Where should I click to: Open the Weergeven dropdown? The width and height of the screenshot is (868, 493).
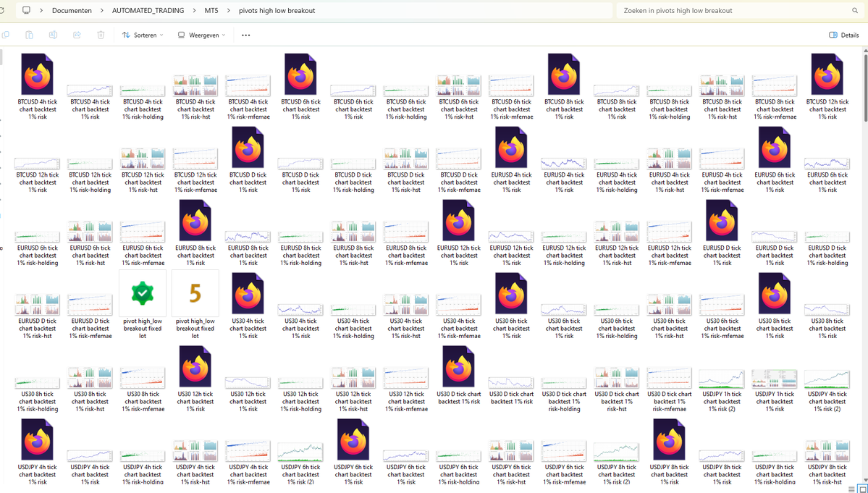[x=201, y=35]
